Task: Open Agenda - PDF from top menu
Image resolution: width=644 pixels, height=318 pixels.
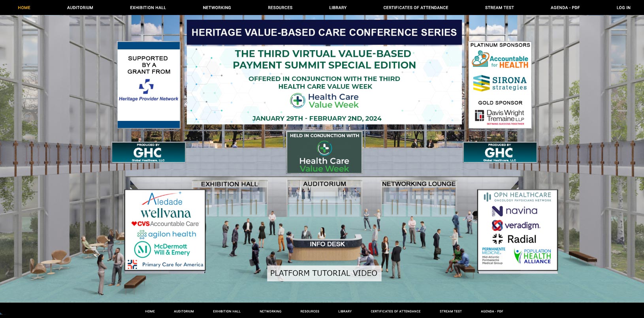Action: coord(565,8)
